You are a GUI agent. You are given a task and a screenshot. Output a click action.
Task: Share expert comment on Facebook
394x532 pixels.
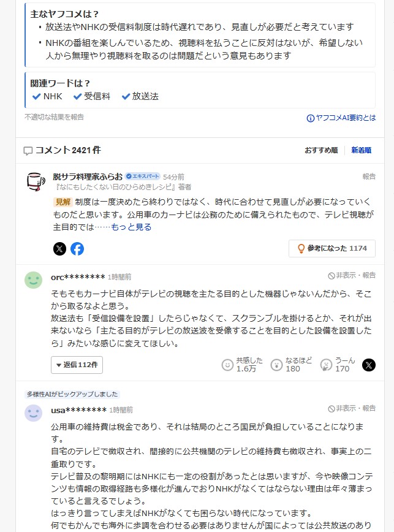(77, 249)
